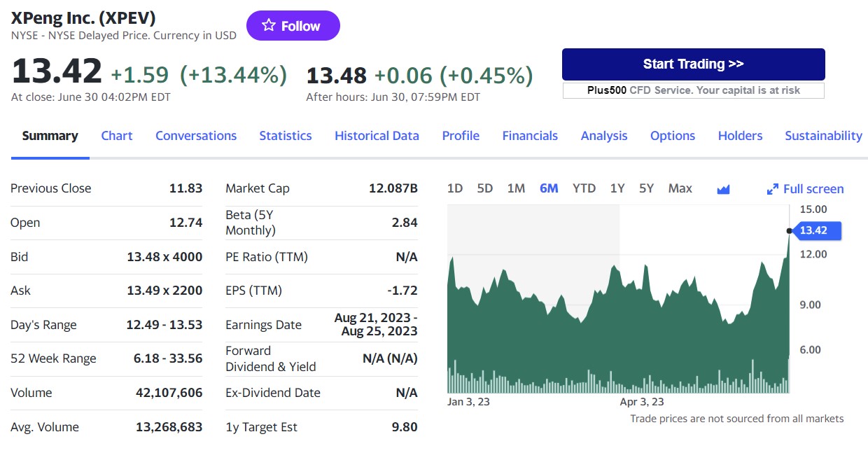Select the Summary tab
Screen dimensions: 868x467
(x=50, y=136)
